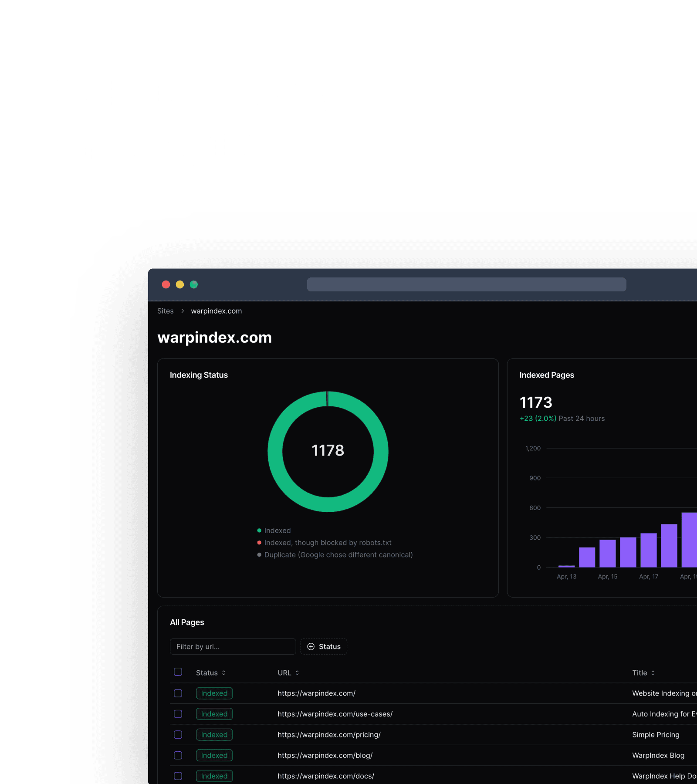Click the 1178 total in the donut chart
Image resolution: width=697 pixels, height=784 pixels.
328,450
